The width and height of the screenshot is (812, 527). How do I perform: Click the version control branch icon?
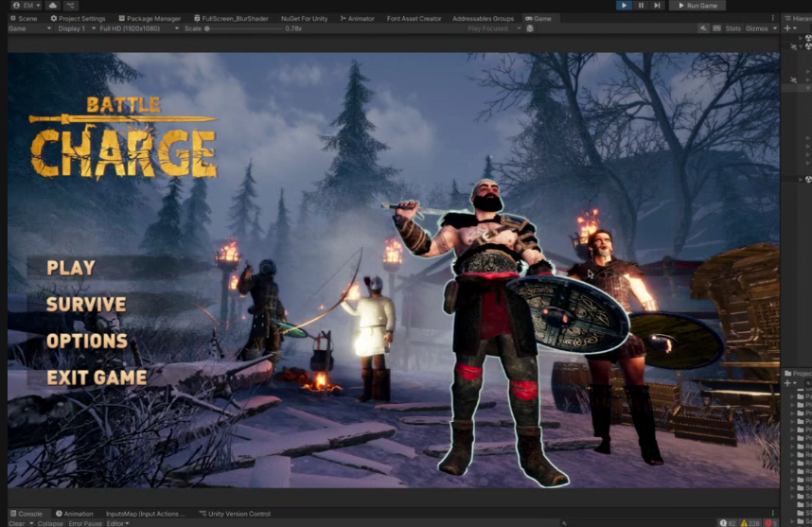pyautogui.click(x=70, y=5)
